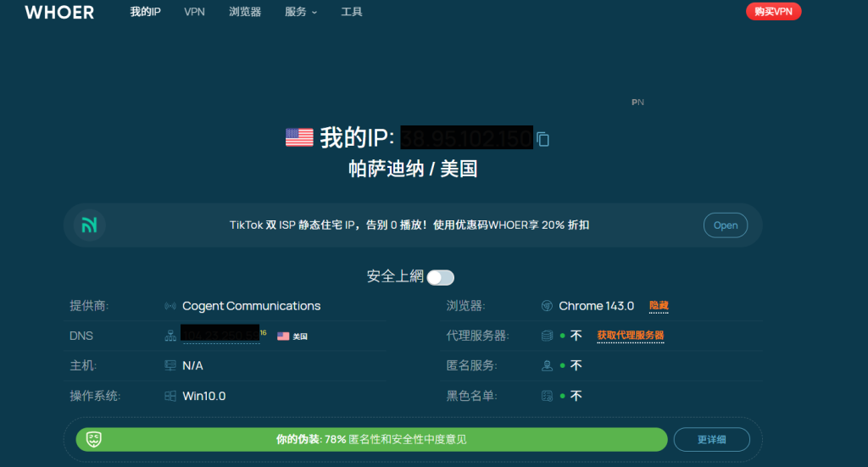
Task: Click the DNS network icon
Action: pos(170,336)
